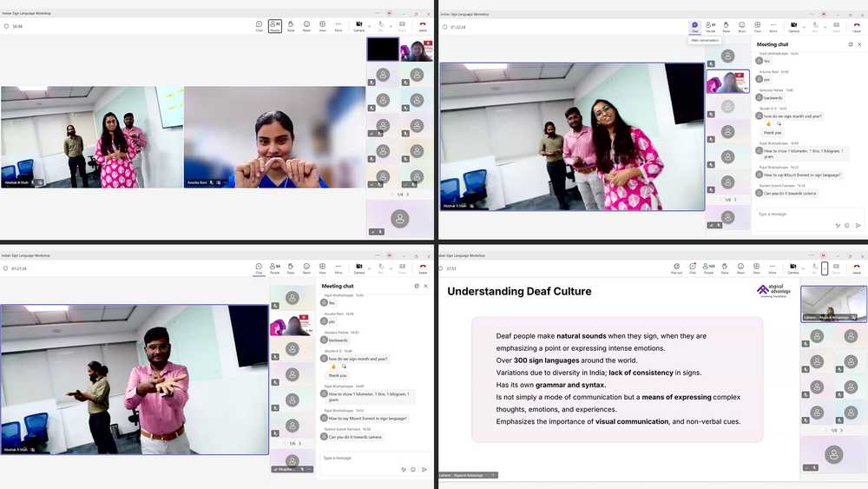Send message in bottom-left Meeting chat
Image resolution: width=868 pixels, height=489 pixels.
424,470
